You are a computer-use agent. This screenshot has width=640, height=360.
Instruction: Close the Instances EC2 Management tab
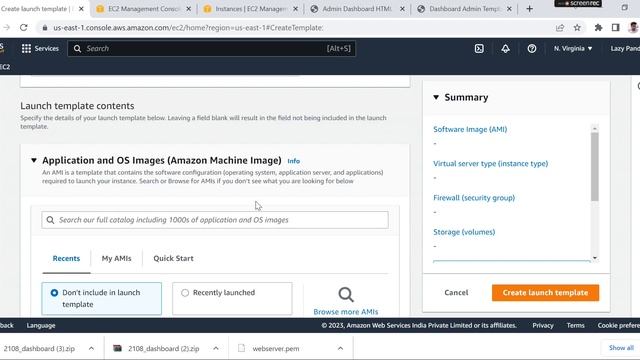(x=295, y=9)
